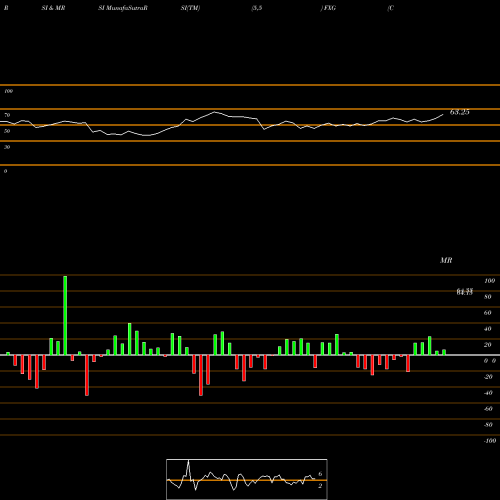500x500 pixels.
Task: Click the overlapping MR value near 64
Action: click(x=465, y=292)
